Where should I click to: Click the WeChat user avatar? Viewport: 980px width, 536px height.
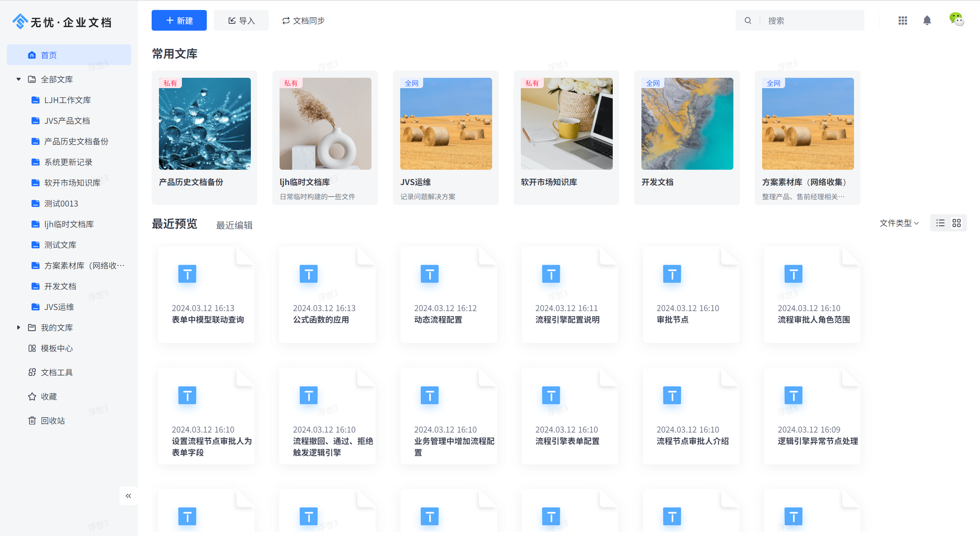coord(956,20)
